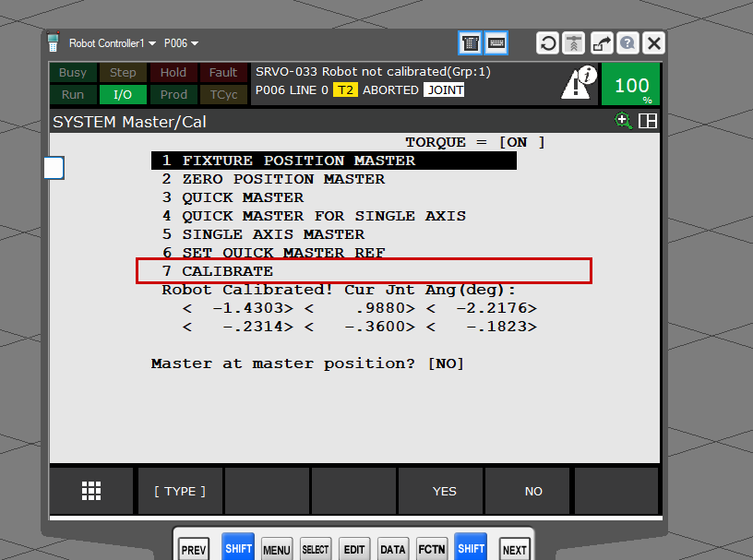Show the keypad using keyboard icon
The height and width of the screenshot is (560, 753).
click(496, 43)
